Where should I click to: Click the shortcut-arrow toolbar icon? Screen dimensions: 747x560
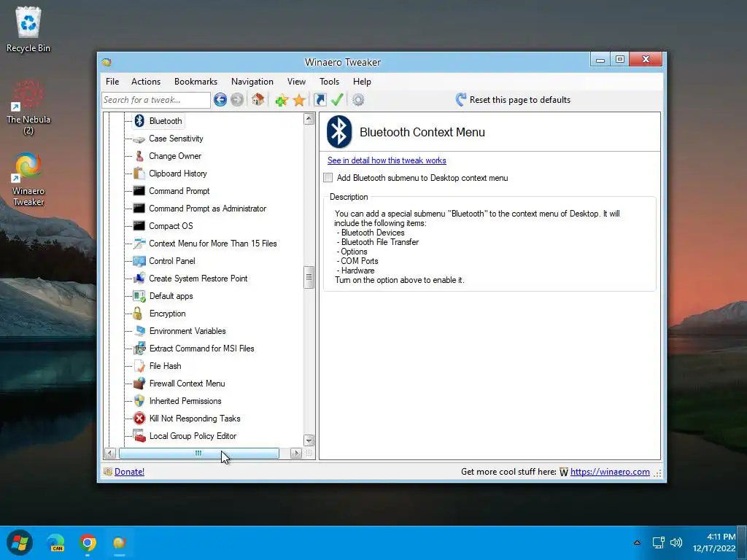[x=320, y=99]
